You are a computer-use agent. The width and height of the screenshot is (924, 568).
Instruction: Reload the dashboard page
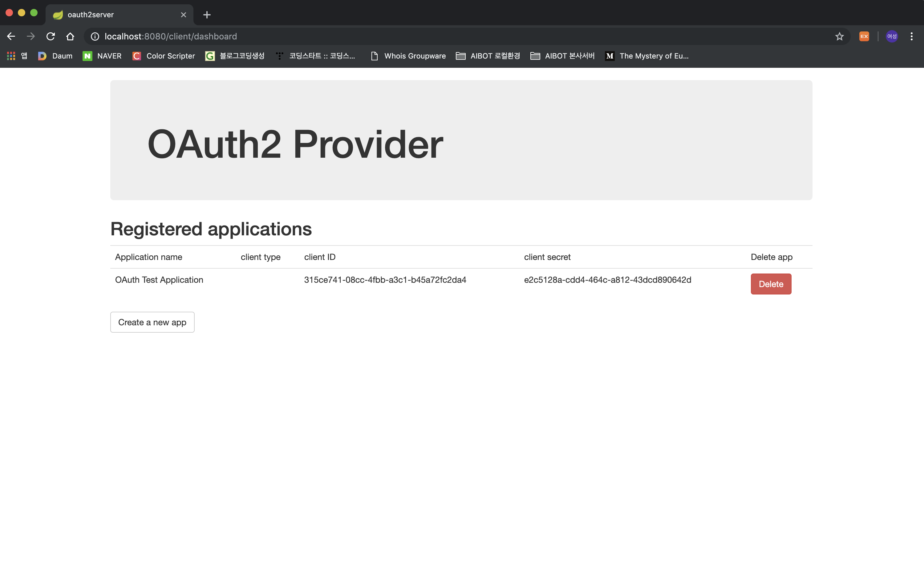pos(50,36)
